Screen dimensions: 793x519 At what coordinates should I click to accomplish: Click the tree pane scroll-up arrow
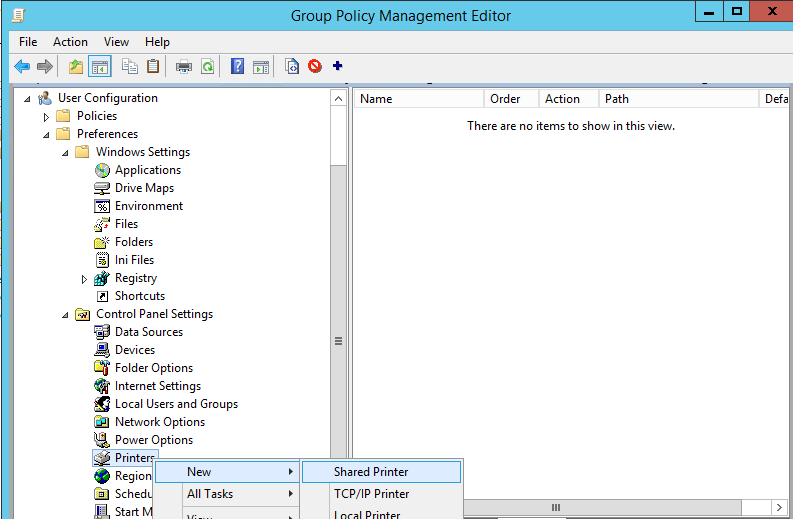point(338,99)
